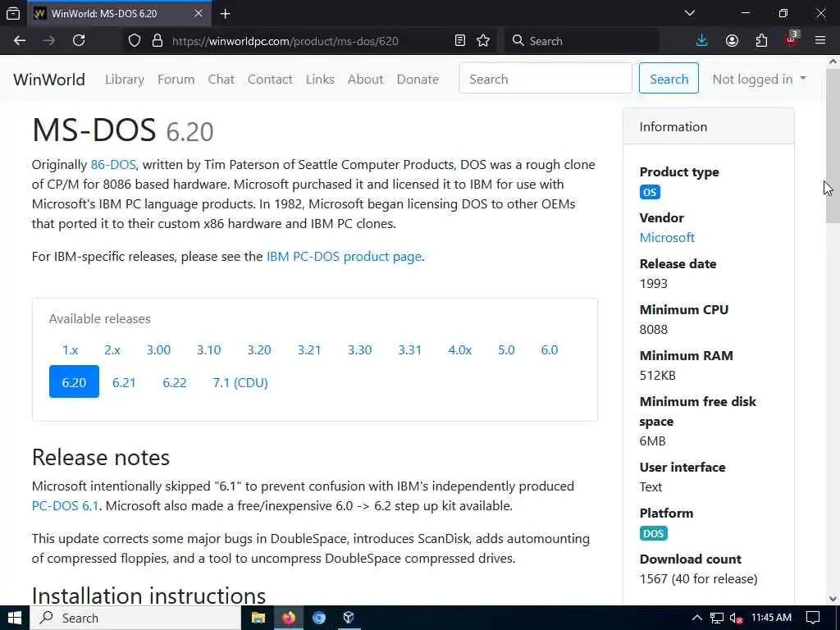The width and height of the screenshot is (840, 630).
Task: Open the list all tabs chevron
Action: coord(690,13)
